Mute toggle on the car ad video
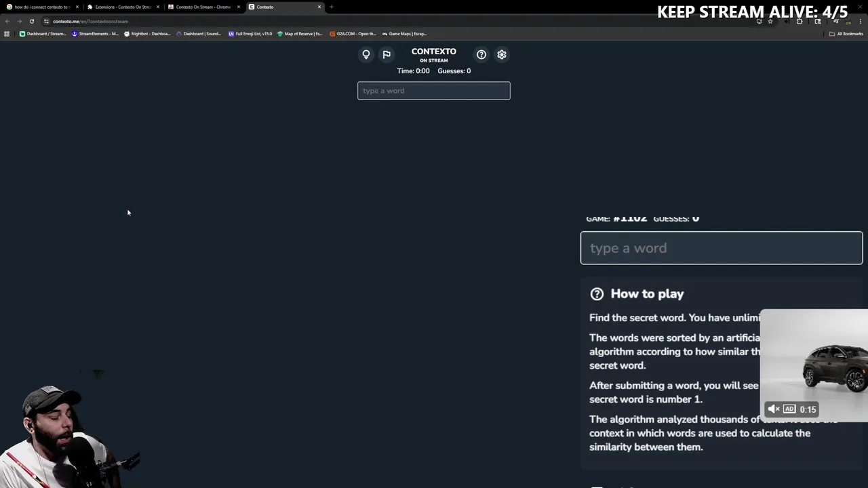The height and width of the screenshot is (488, 868). click(774, 409)
